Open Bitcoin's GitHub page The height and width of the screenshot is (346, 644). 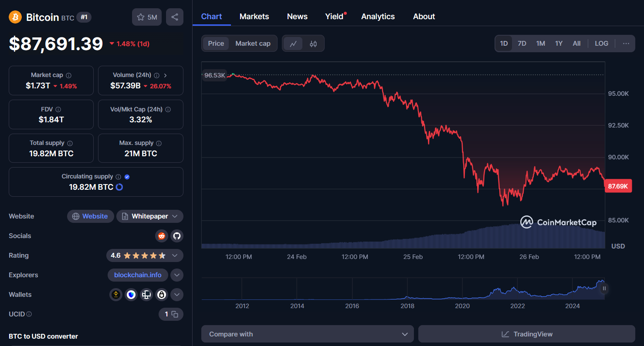177,236
